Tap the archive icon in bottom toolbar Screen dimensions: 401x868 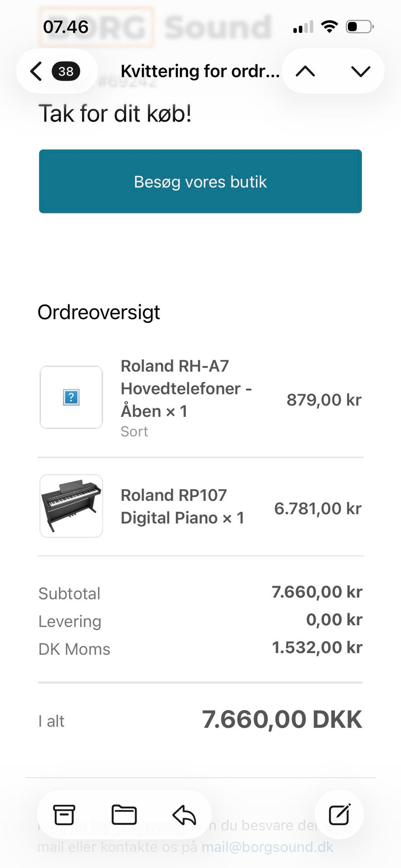click(x=64, y=815)
